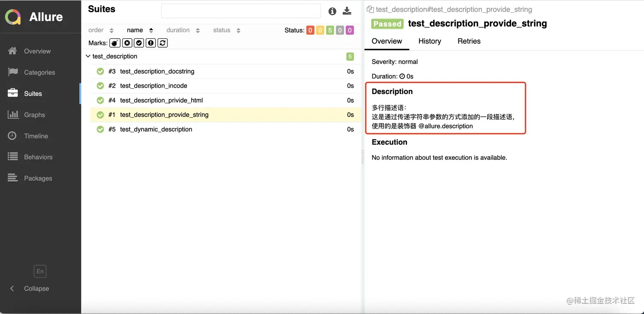Click the suites search input field
The height and width of the screenshot is (314, 644).
pyautogui.click(x=241, y=11)
